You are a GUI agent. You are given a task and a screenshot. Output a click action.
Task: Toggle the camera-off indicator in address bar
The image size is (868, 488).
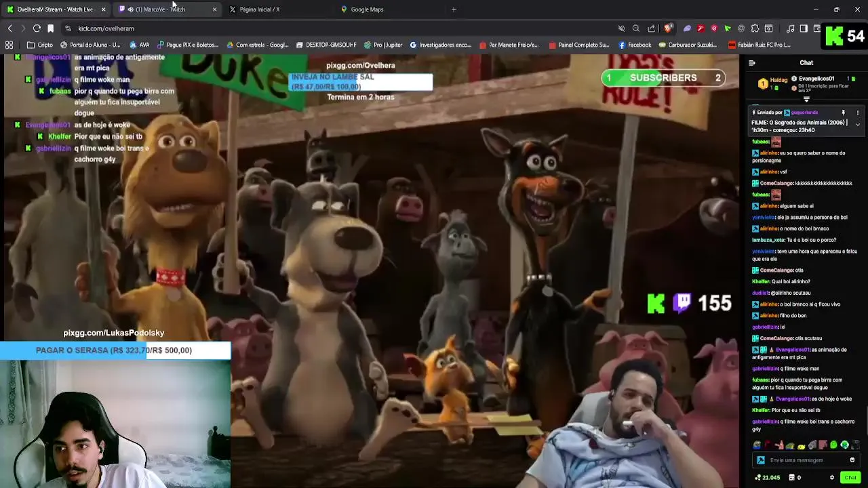(x=621, y=28)
